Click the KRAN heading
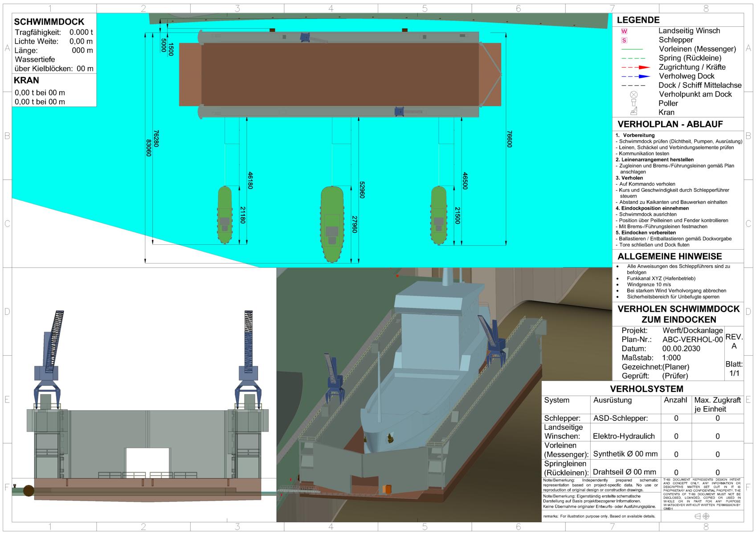This screenshot has height=535, width=756. tap(26, 81)
